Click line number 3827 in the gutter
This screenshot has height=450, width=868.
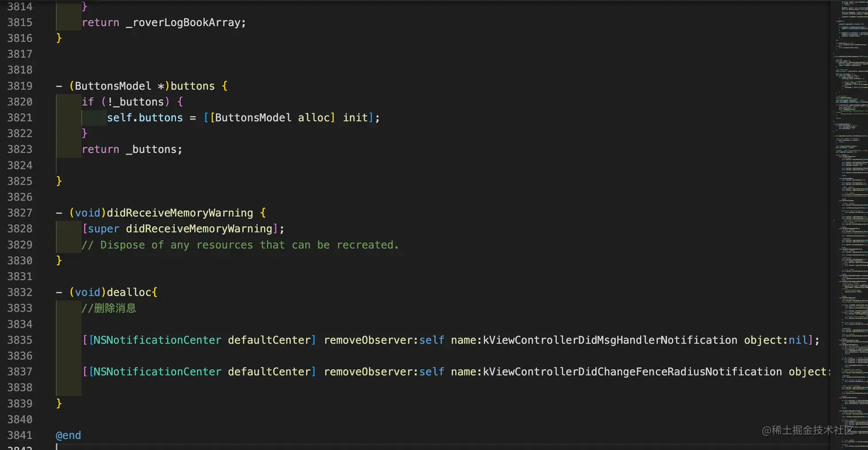tap(20, 213)
